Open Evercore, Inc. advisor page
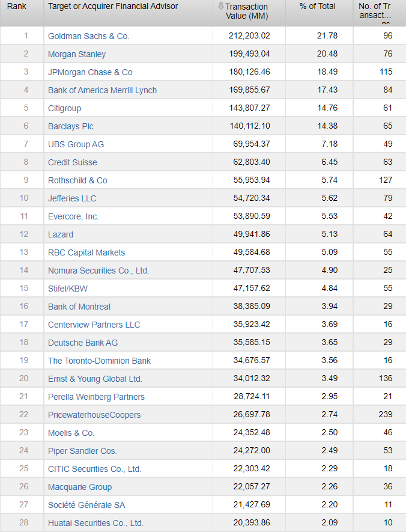The height and width of the screenshot is (532, 406). tap(73, 216)
